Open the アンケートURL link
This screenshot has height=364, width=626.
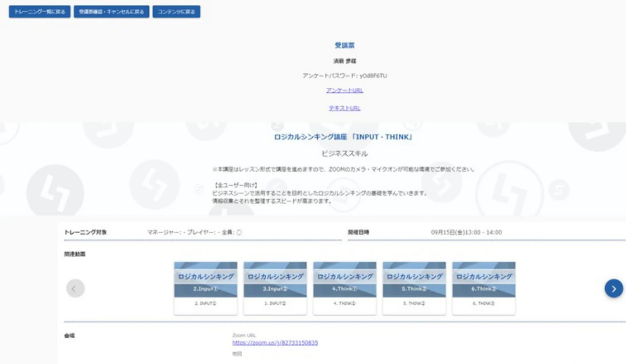coord(345,91)
